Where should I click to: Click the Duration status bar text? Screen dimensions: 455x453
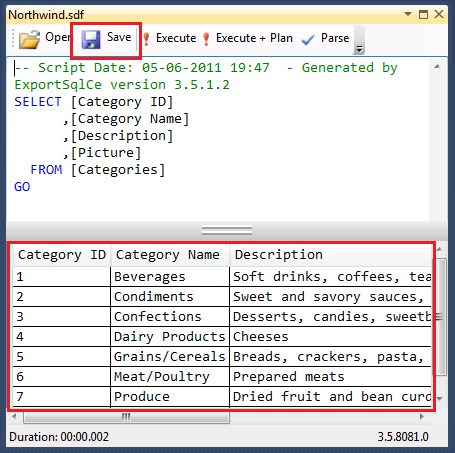[59, 437]
